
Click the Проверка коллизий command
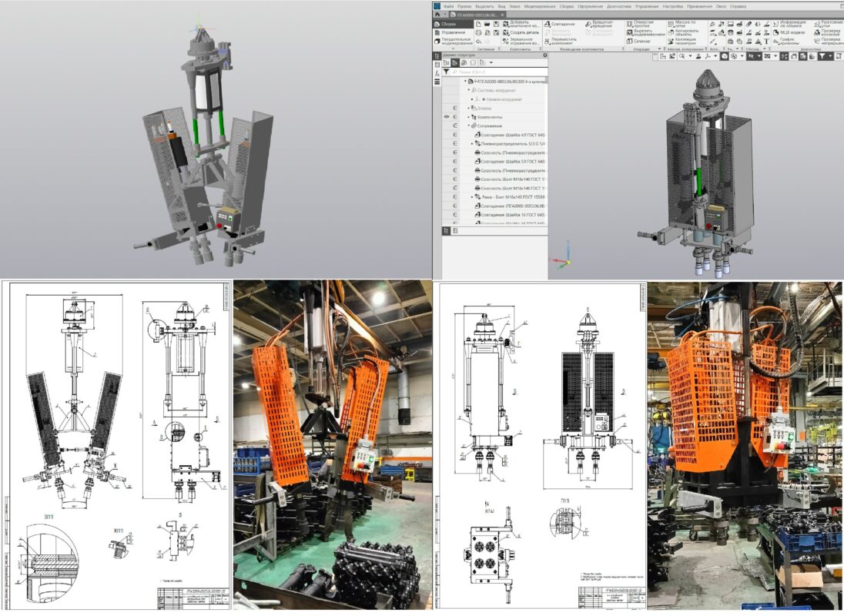click(828, 33)
